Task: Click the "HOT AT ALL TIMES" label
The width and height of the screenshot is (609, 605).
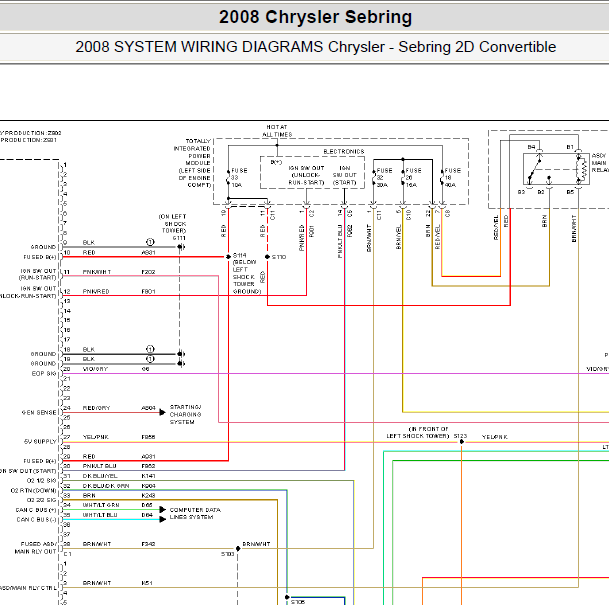Action: pyautogui.click(x=277, y=131)
